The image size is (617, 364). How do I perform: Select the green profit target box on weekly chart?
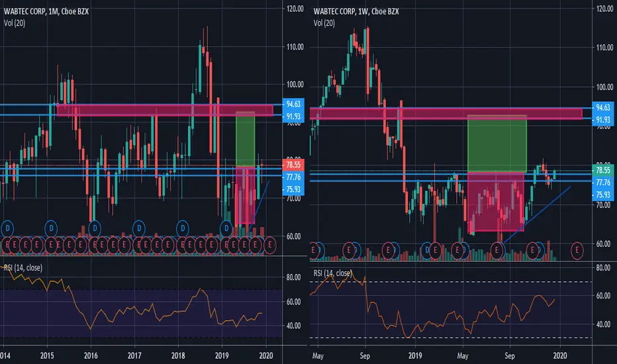497,144
